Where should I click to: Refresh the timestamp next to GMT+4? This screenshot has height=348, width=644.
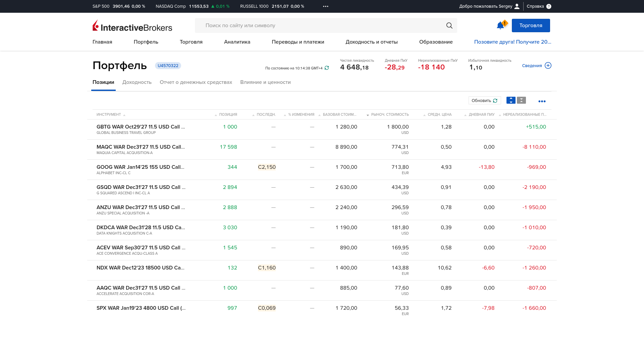pos(327,68)
